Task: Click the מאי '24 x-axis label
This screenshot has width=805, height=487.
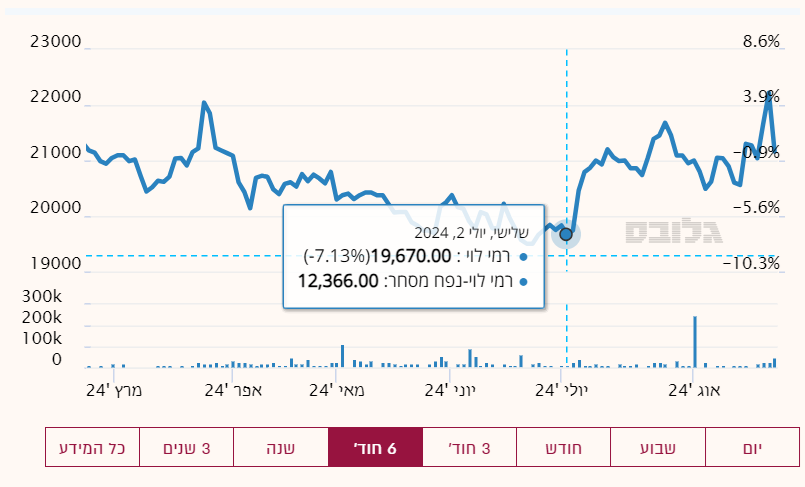Action: 338,389
